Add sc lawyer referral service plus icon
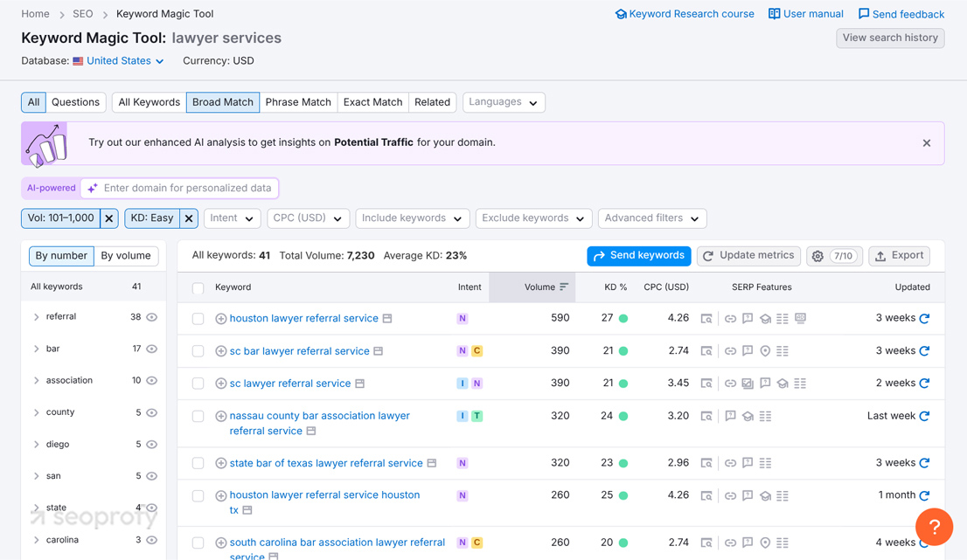The height and width of the screenshot is (560, 967). pyautogui.click(x=221, y=384)
